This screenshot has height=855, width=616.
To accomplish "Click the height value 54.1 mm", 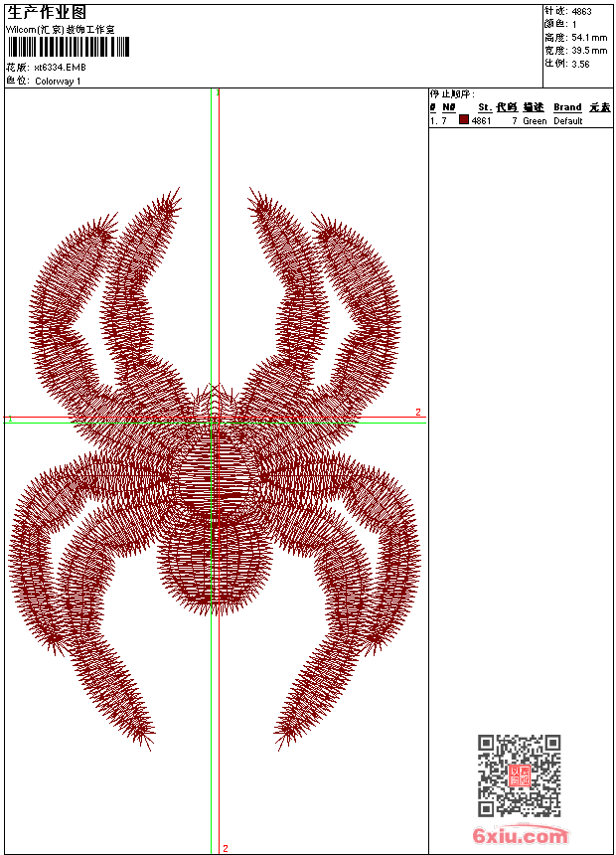I will click(x=589, y=38).
